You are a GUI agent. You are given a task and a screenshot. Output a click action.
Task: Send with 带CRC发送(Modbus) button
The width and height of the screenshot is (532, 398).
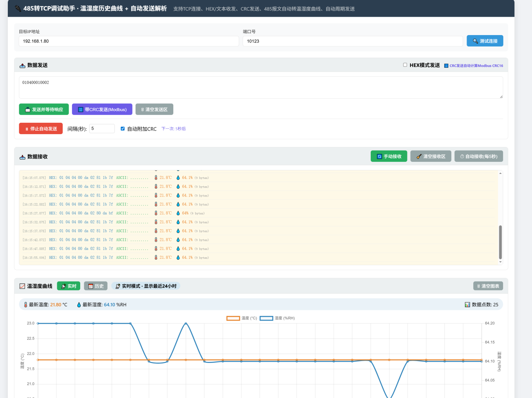102,110
